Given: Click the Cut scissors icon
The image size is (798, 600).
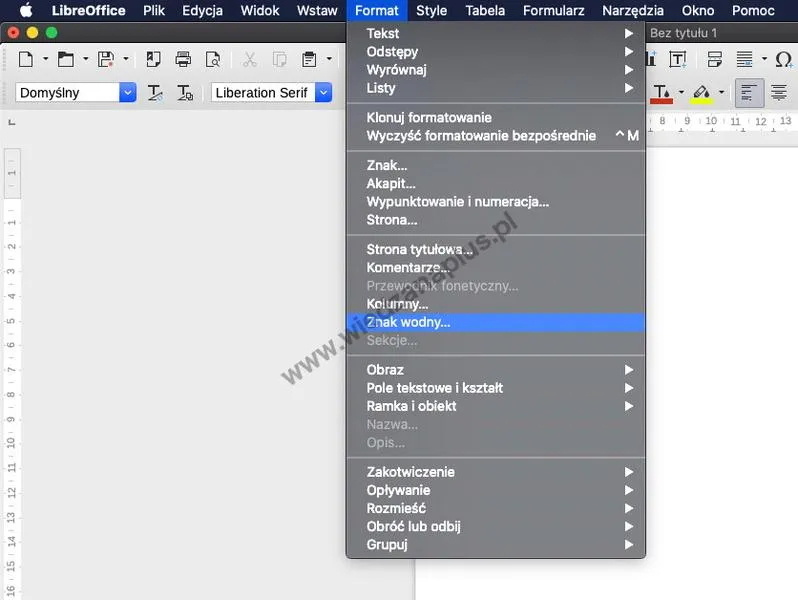Looking at the screenshot, I should coord(249,59).
